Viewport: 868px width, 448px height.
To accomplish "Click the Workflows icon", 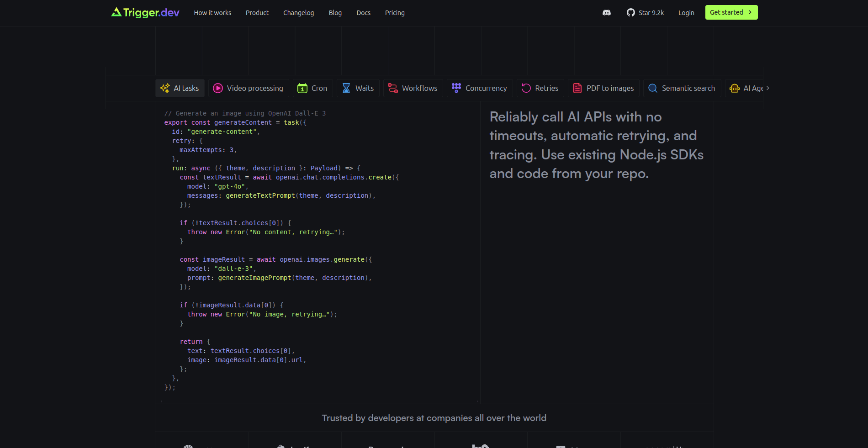I will [393, 88].
